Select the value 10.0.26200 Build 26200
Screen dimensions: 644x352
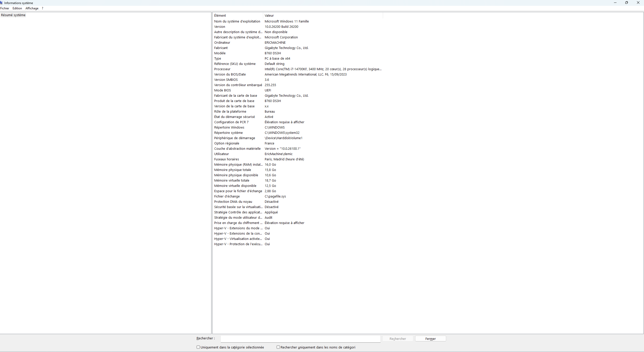pos(281,27)
